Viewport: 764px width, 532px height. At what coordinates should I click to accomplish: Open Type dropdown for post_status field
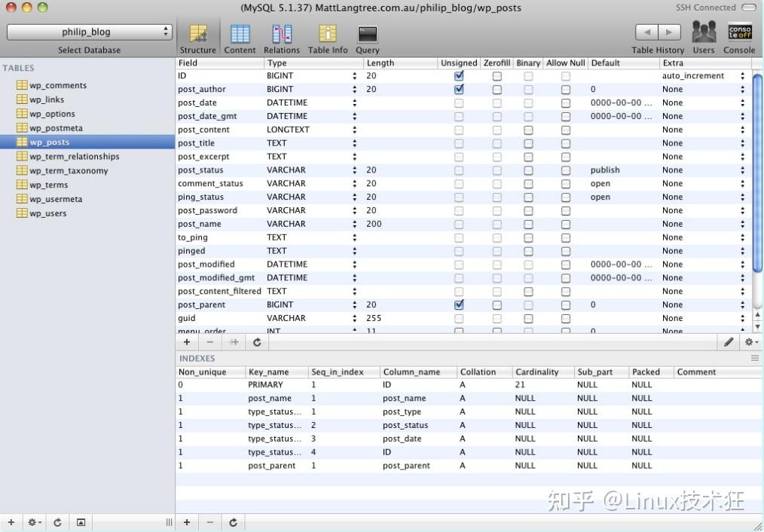(x=355, y=170)
